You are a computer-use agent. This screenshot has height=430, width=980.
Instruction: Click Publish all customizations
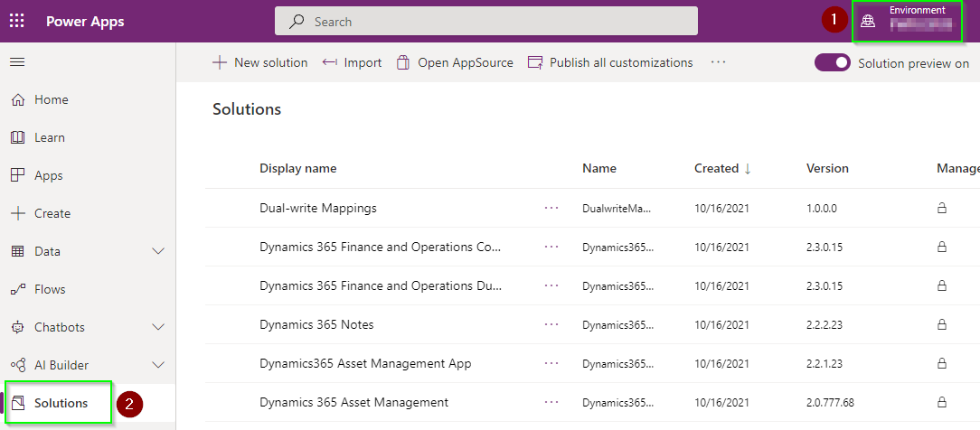click(x=610, y=63)
